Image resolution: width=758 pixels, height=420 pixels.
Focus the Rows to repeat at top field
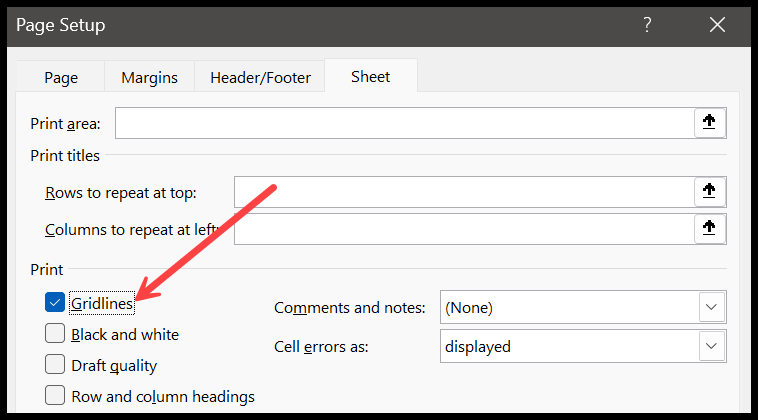point(465,192)
